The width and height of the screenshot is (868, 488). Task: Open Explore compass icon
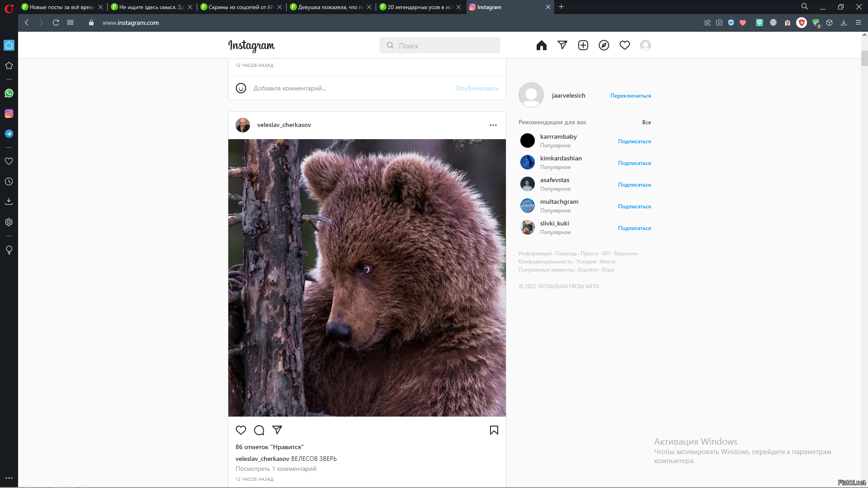[604, 45]
